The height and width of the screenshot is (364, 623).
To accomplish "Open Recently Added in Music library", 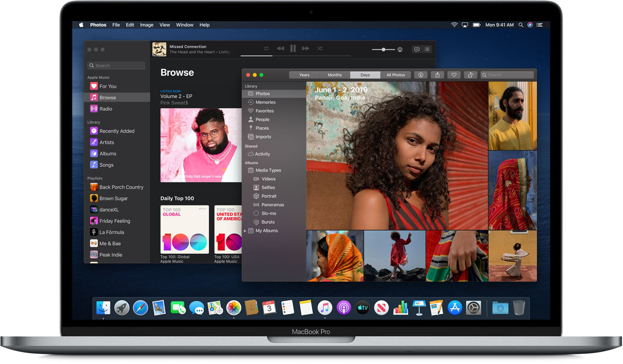I will pos(117,131).
